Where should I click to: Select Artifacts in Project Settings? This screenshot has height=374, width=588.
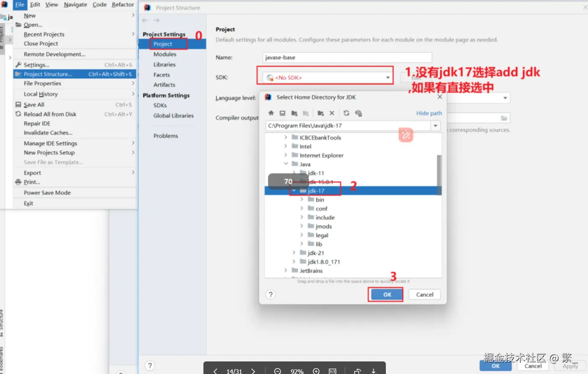pos(164,85)
